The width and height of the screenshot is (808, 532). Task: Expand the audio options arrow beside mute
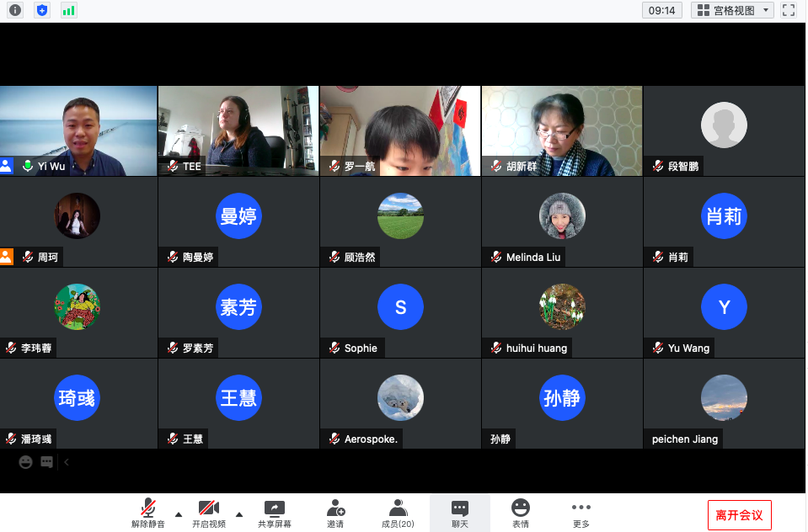pyautogui.click(x=178, y=514)
